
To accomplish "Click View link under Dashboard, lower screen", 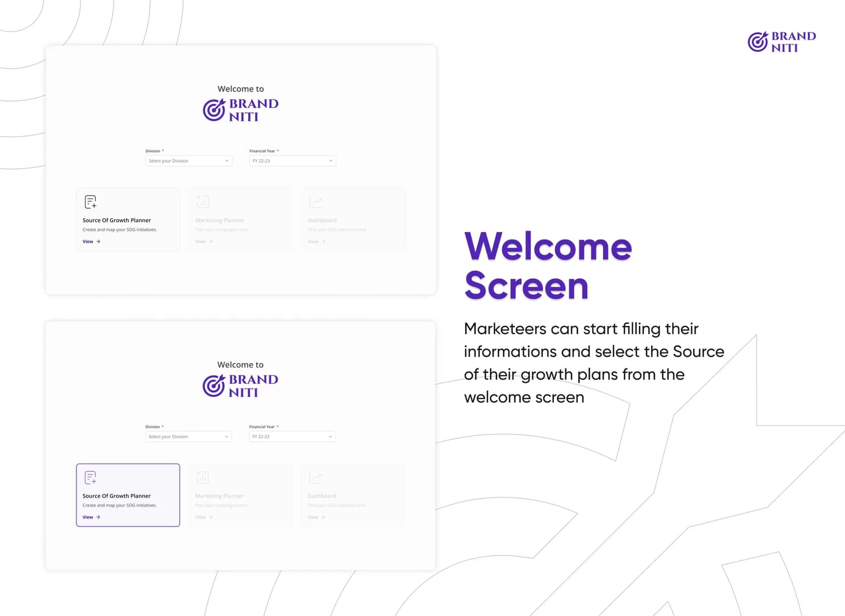I will pos(317,517).
